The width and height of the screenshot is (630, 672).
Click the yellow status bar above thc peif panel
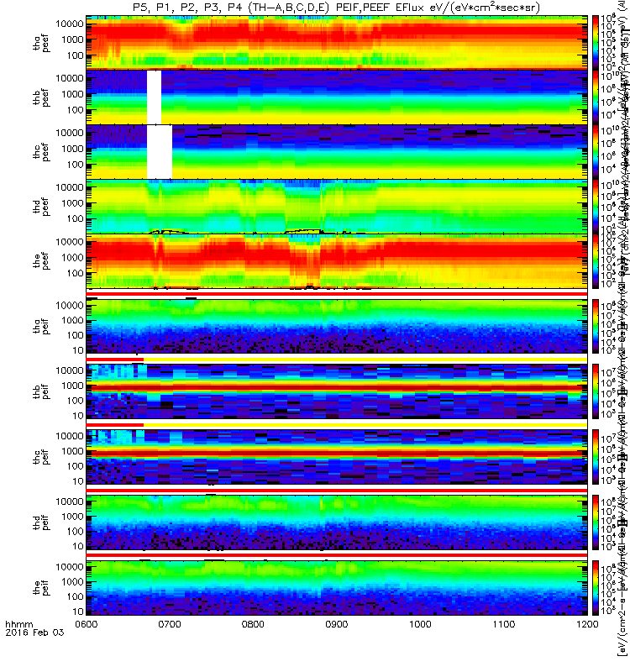pyautogui.click(x=365, y=425)
